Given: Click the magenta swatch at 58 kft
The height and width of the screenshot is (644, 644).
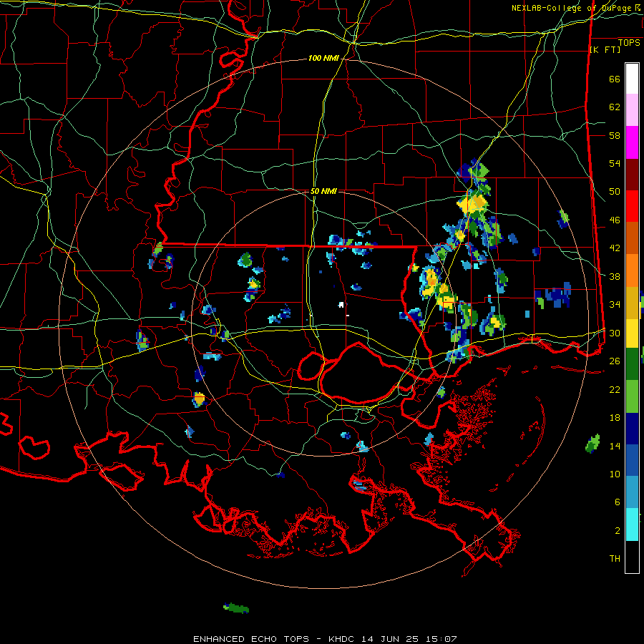Looking at the screenshot, I should pos(632,142).
